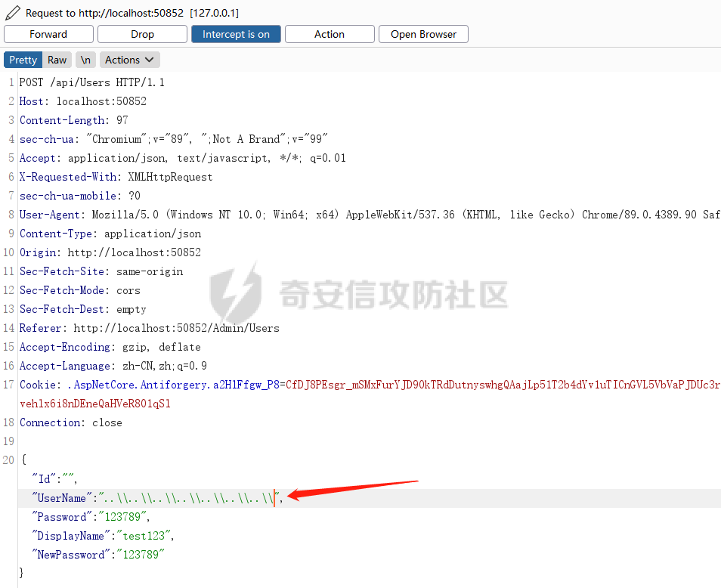
Task: Toggle the Intercept is on button
Action: pos(236,34)
